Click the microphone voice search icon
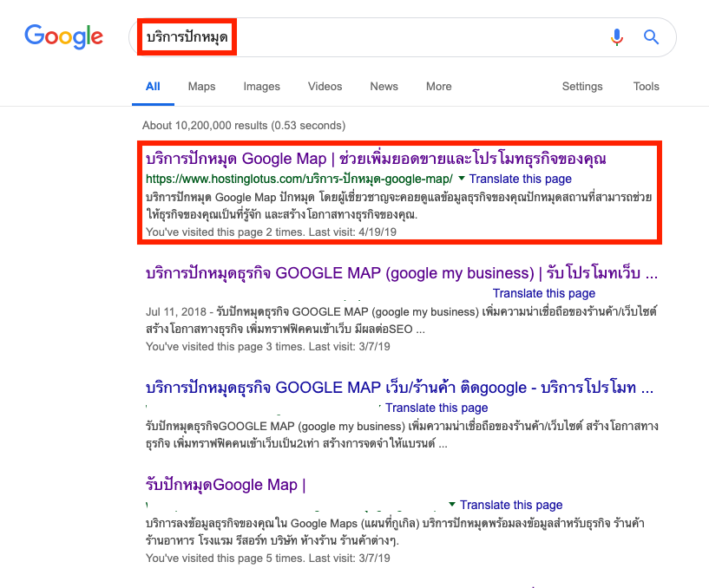 (x=617, y=37)
